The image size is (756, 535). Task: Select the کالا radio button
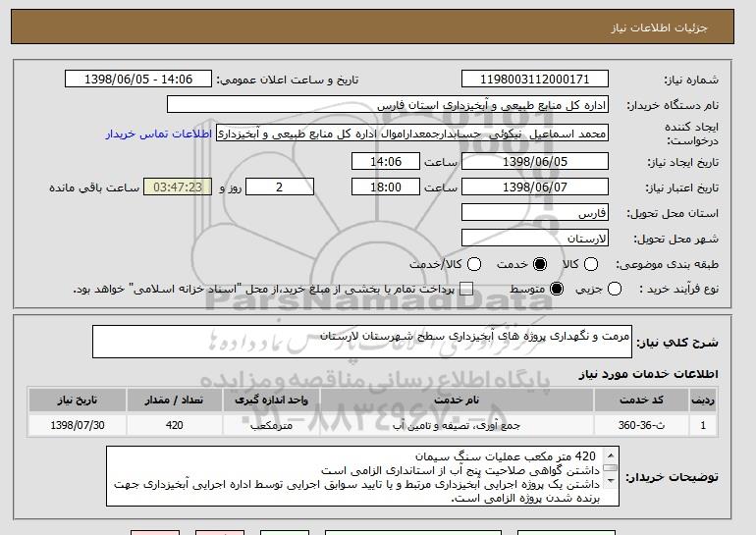click(591, 264)
